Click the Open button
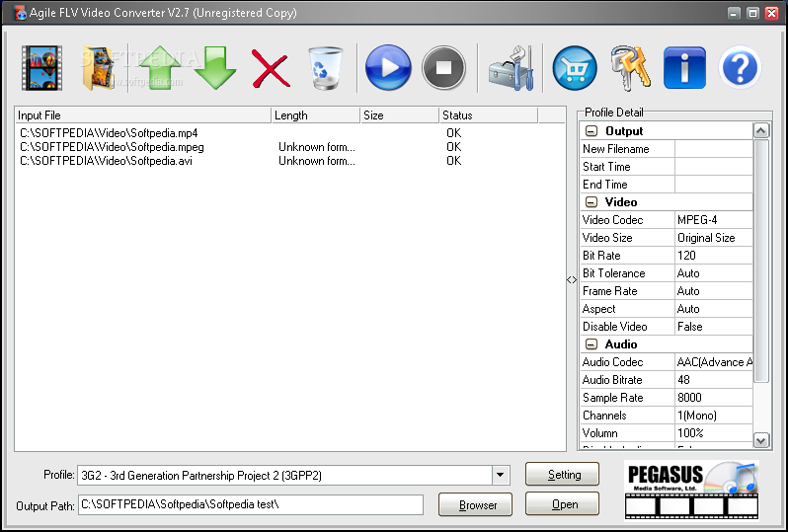 (x=562, y=503)
